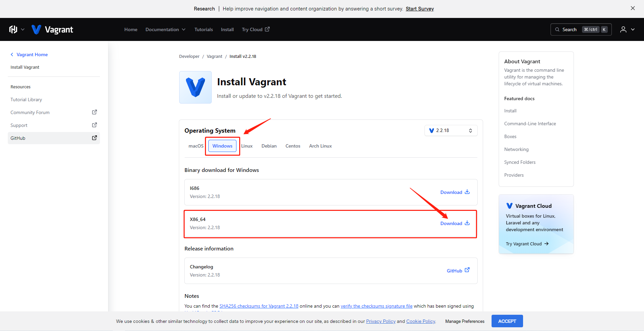644x331 pixels.
Task: Open the 2.2.18 version selector
Action: click(451, 130)
